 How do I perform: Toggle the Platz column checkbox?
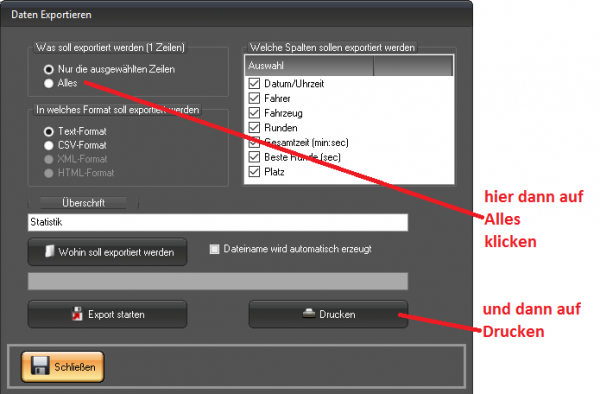(x=254, y=171)
